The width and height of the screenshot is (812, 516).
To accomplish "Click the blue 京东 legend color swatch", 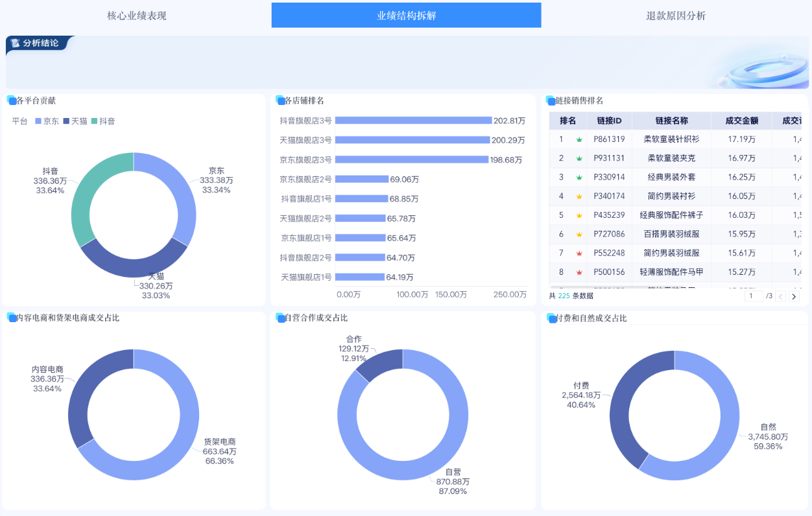I will [x=38, y=121].
